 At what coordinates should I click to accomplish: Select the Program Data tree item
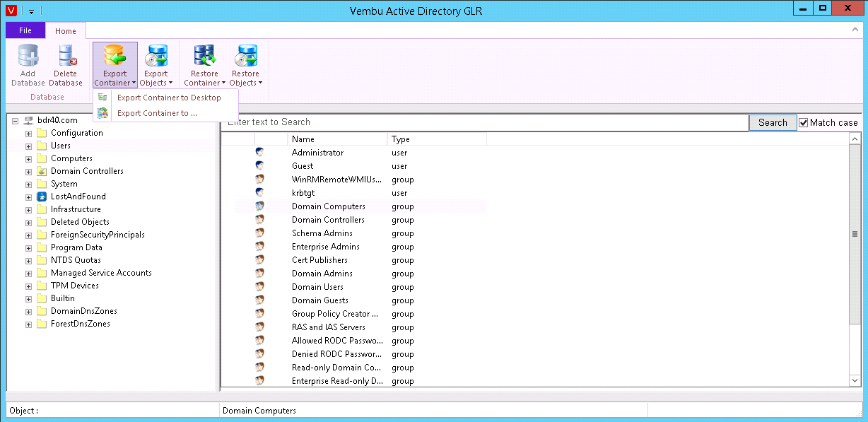[76, 247]
